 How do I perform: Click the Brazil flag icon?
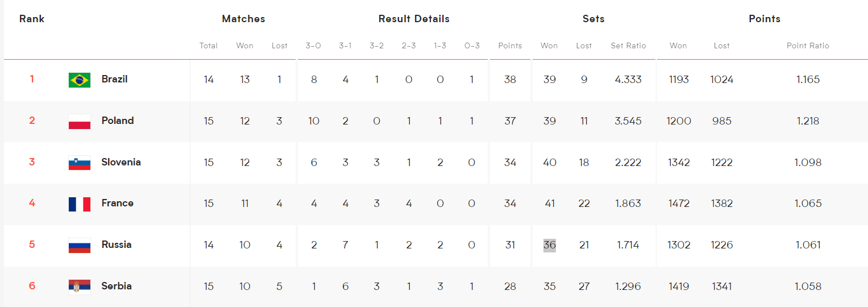coord(80,80)
